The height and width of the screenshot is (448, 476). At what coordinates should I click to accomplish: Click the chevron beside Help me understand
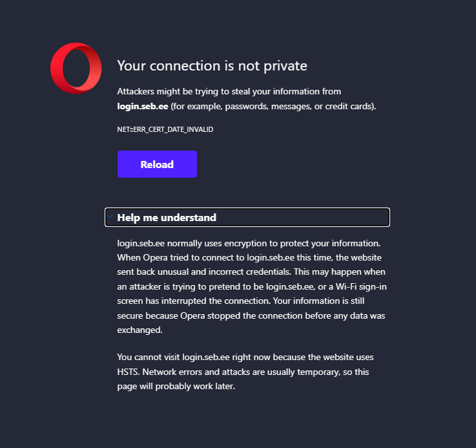110,217
